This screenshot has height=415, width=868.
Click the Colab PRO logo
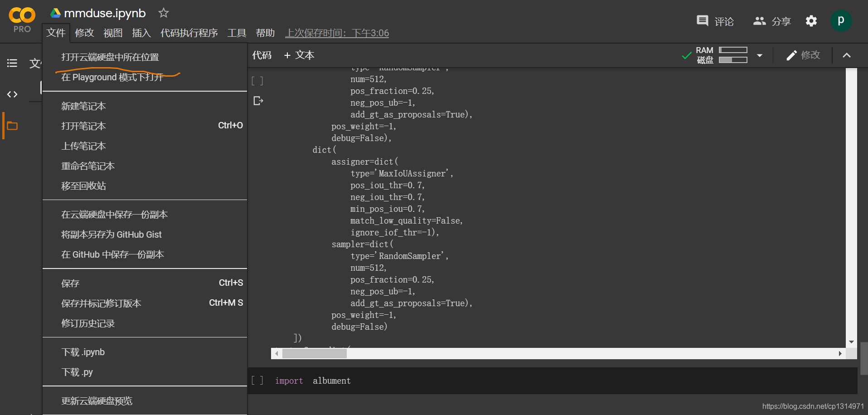(x=22, y=20)
